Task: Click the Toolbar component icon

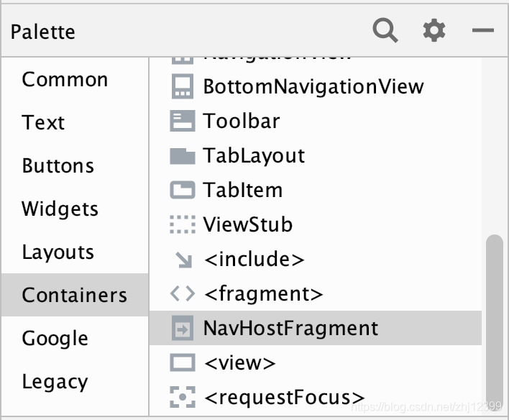Action: click(183, 121)
